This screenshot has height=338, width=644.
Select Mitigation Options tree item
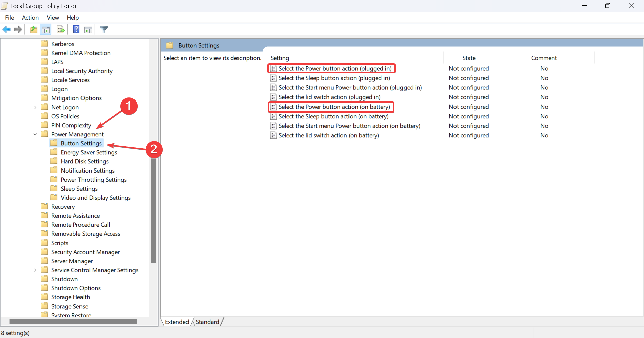76,98
